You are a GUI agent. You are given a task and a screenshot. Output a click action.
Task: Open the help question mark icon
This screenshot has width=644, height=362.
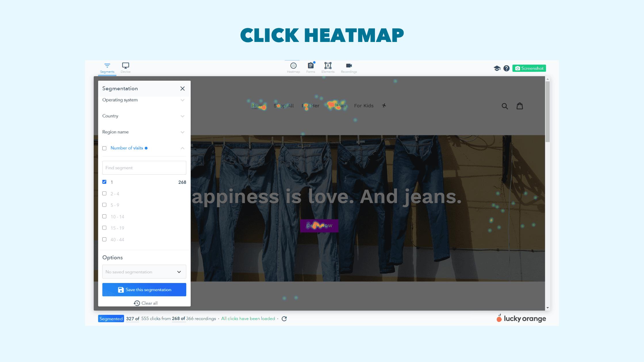(x=507, y=68)
